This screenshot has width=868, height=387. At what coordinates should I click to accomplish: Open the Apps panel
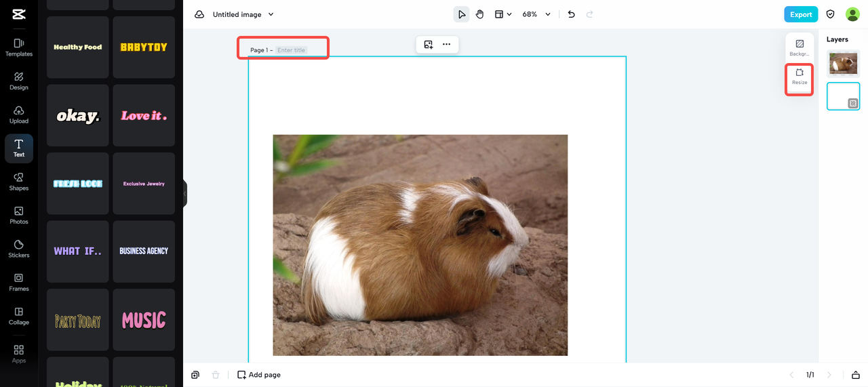click(x=19, y=354)
